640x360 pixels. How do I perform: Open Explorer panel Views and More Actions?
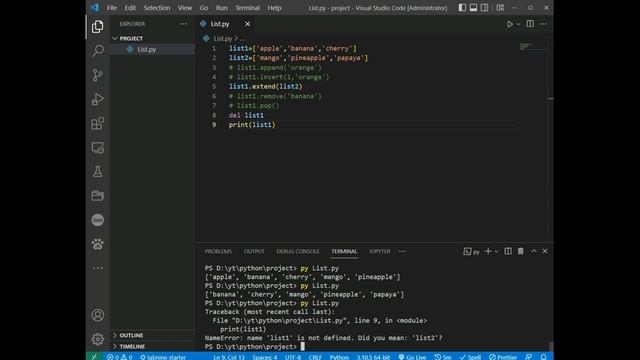coord(183,24)
